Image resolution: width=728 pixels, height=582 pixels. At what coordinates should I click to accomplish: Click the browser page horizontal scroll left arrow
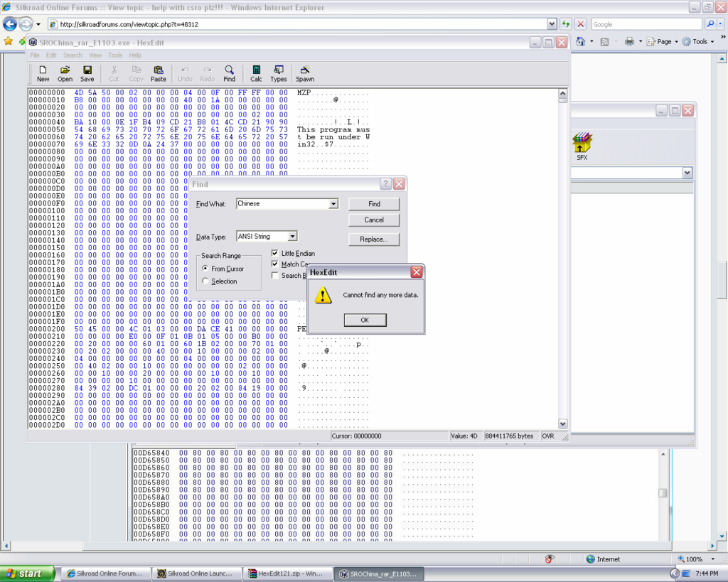pyautogui.click(x=6, y=546)
